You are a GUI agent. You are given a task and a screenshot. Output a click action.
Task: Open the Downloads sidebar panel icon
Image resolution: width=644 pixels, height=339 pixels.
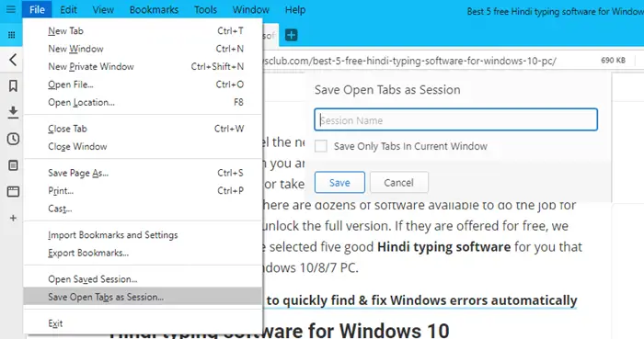point(13,112)
